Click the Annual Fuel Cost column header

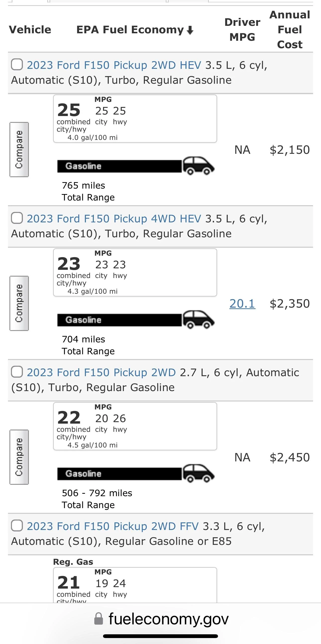[290, 30]
